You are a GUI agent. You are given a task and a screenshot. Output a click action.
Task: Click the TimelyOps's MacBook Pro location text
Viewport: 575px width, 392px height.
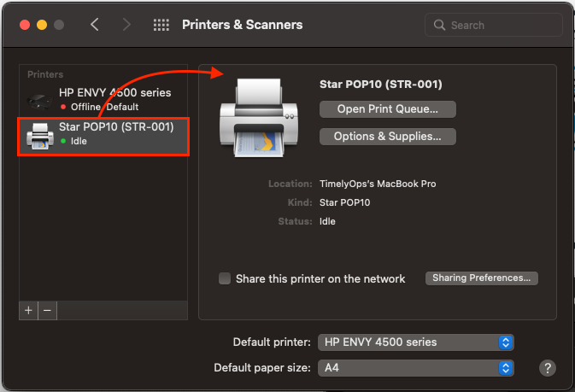[x=378, y=184]
